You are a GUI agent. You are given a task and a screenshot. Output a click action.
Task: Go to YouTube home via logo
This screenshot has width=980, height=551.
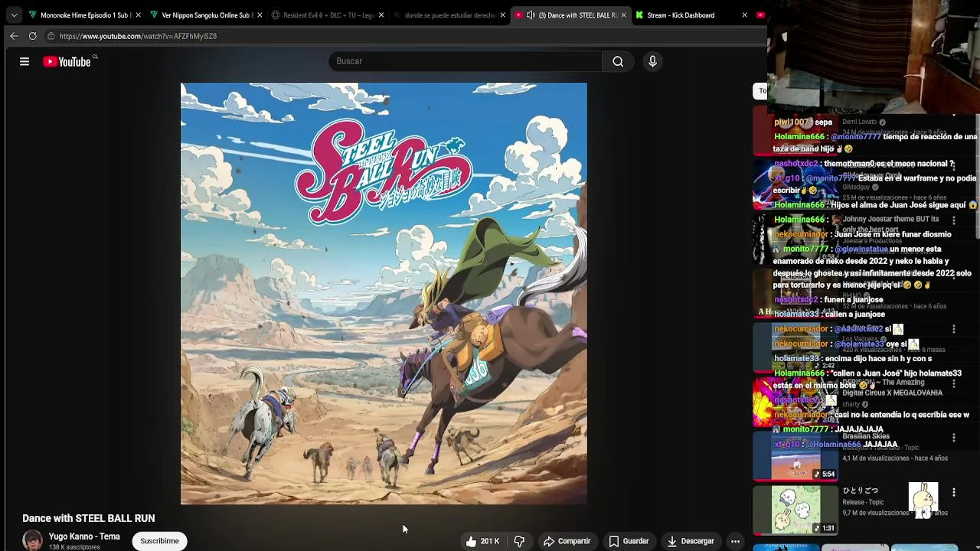pyautogui.click(x=67, y=61)
